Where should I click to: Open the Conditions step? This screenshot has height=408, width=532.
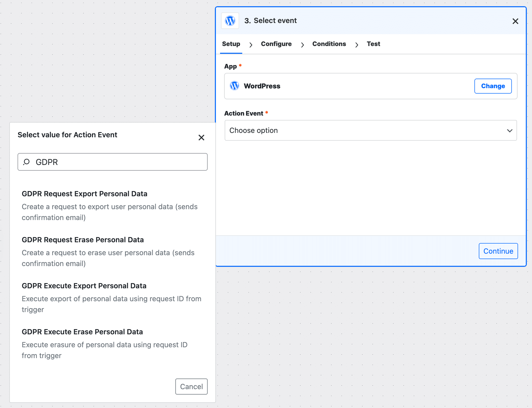[x=329, y=44]
